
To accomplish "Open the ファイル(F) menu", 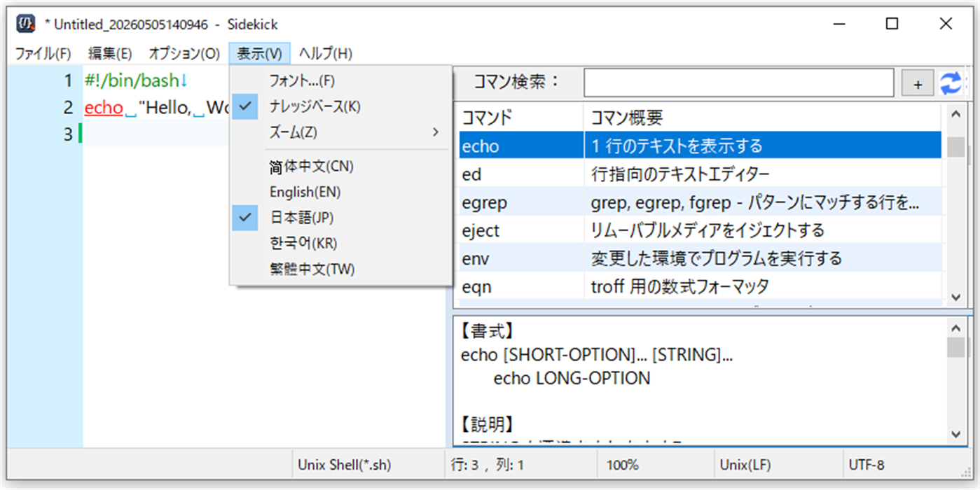I will point(43,53).
